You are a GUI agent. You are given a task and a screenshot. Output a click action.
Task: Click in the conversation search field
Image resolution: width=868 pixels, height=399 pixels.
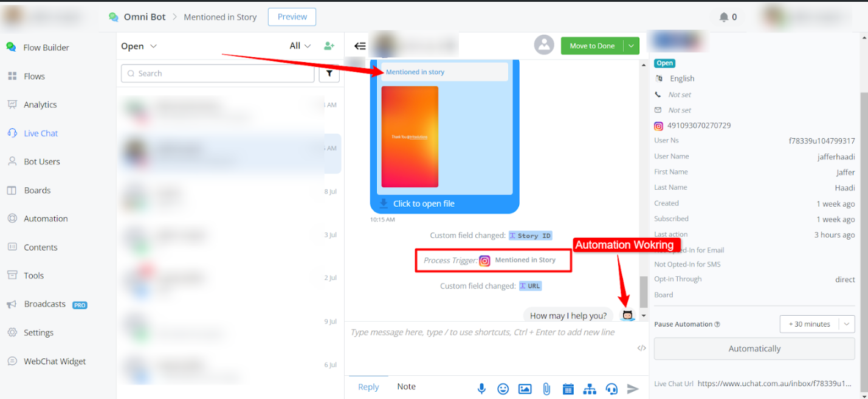(218, 74)
